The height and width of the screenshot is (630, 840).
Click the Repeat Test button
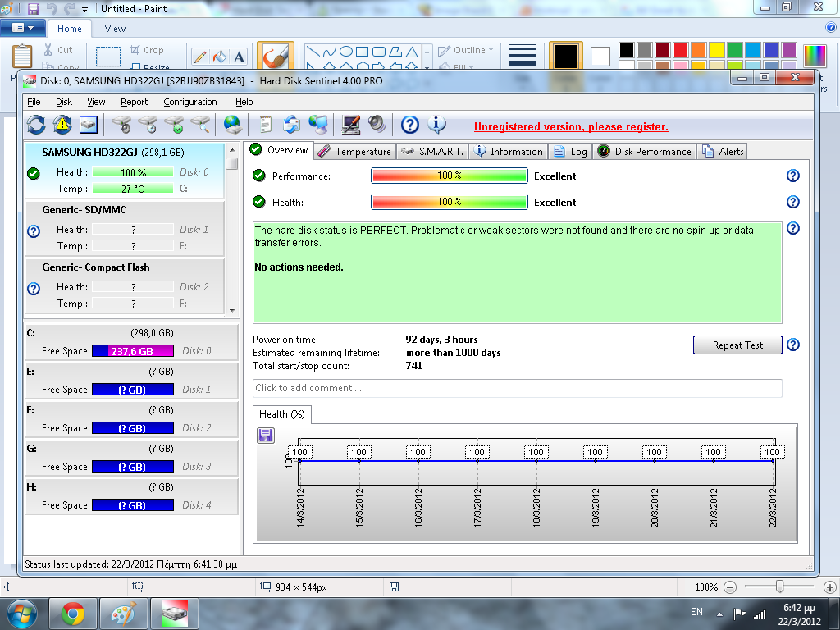pos(737,345)
